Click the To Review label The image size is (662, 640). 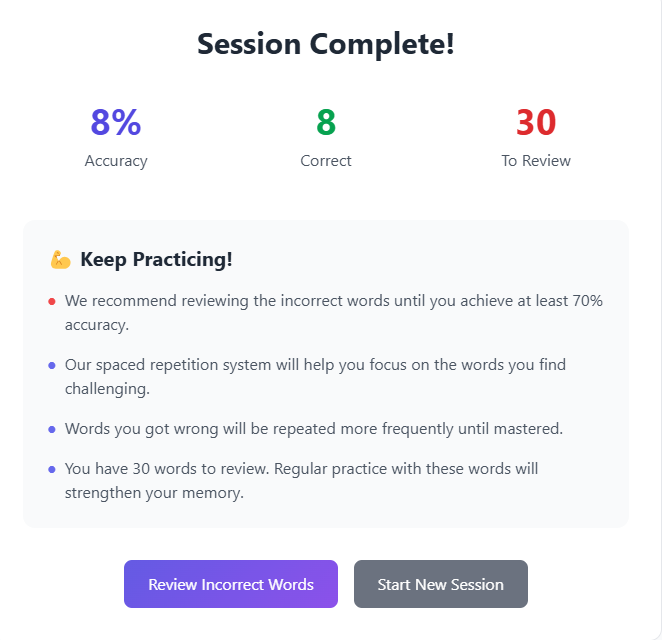pos(536,161)
